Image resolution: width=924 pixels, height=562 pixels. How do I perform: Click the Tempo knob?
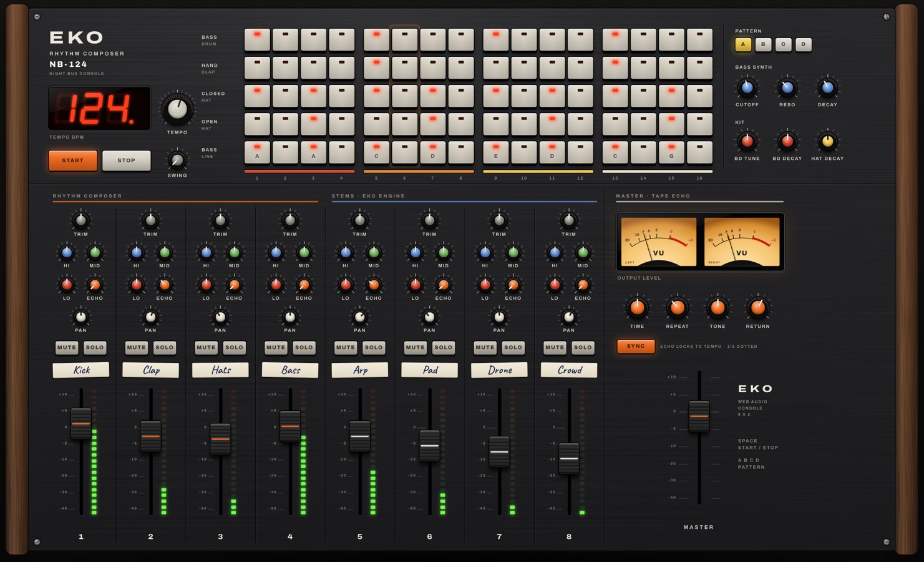coord(177,109)
